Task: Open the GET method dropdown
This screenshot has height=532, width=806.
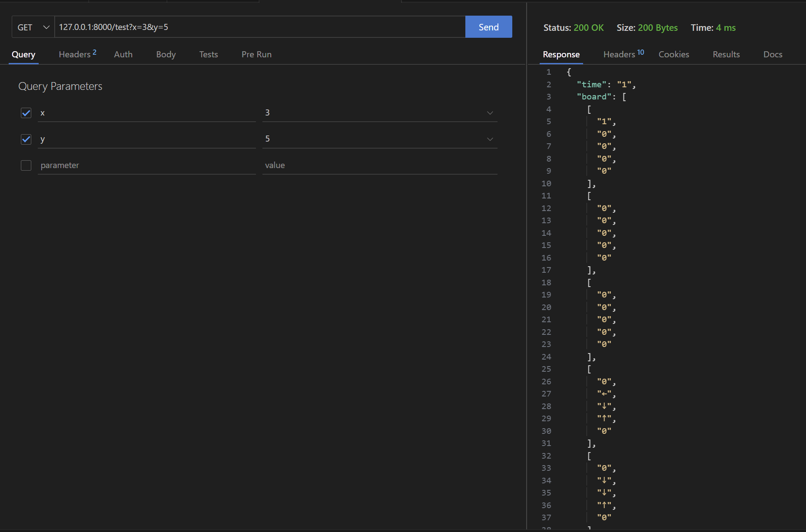Action: pyautogui.click(x=33, y=27)
